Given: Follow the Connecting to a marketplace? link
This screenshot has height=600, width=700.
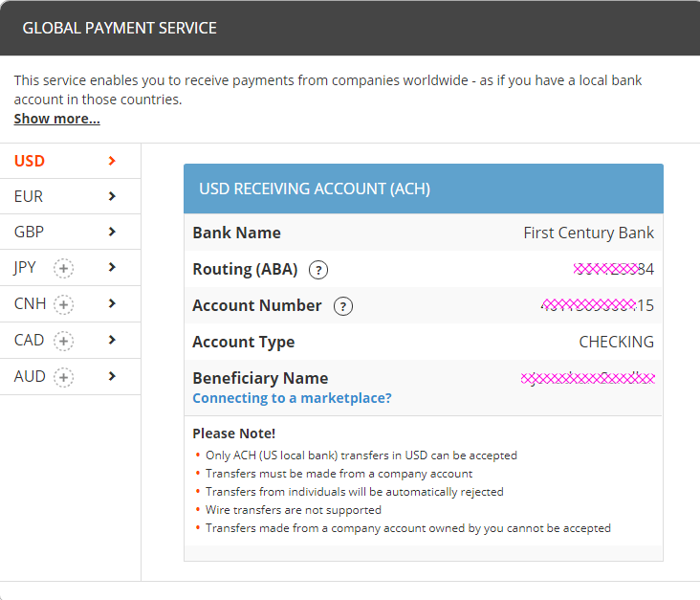Looking at the screenshot, I should (292, 398).
